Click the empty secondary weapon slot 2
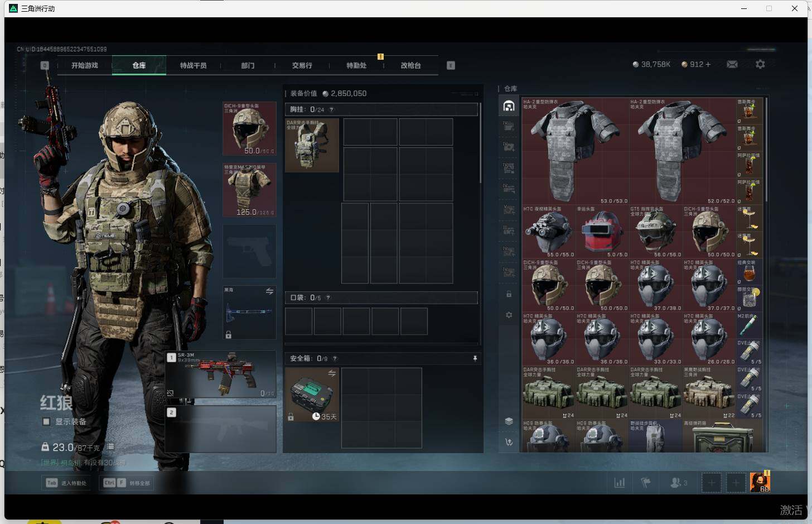 pos(221,429)
